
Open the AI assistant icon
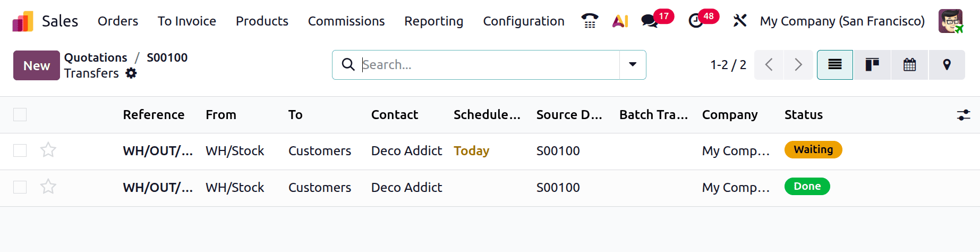pyautogui.click(x=620, y=21)
